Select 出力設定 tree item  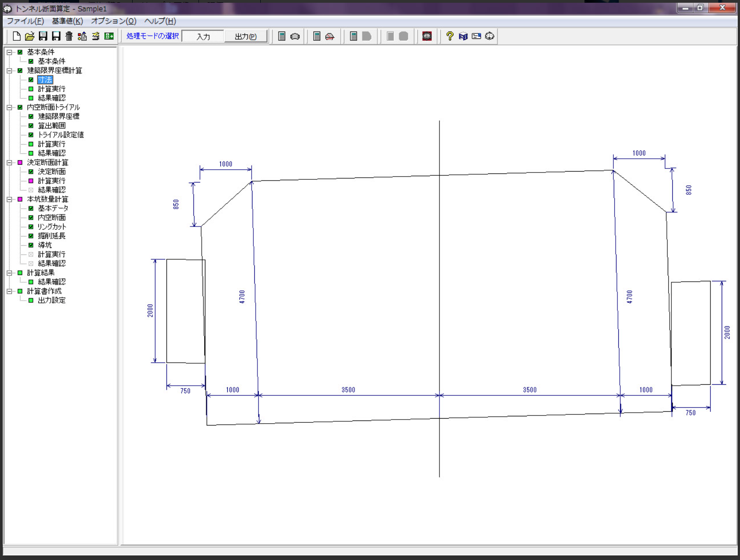51,301
